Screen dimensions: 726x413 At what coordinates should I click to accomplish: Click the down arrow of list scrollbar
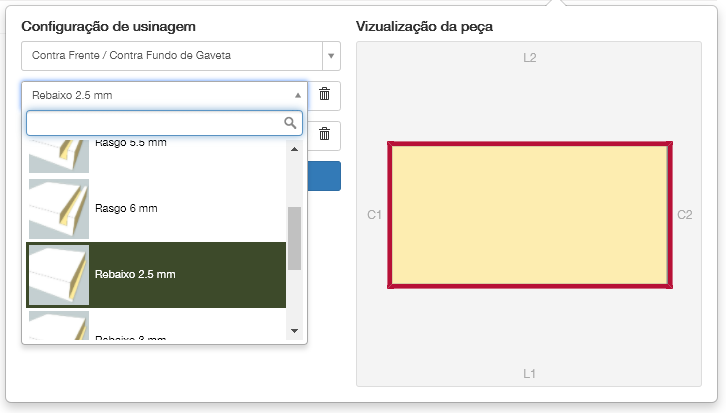coord(294,331)
